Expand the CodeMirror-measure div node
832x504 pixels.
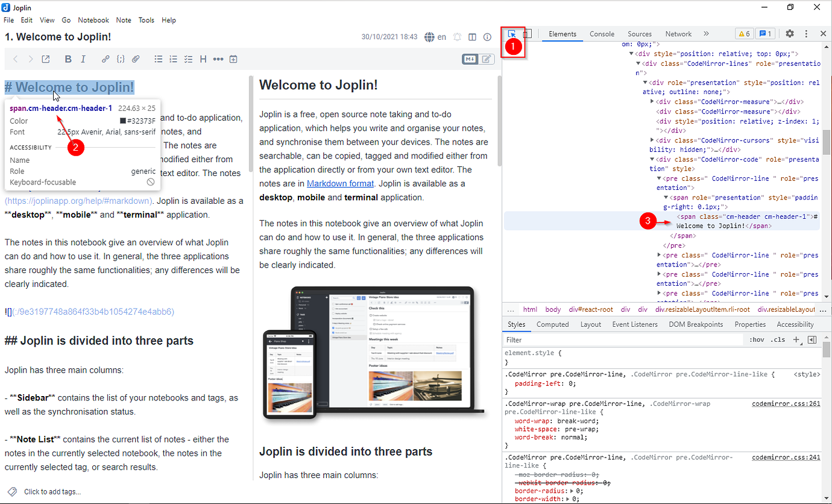tap(652, 102)
